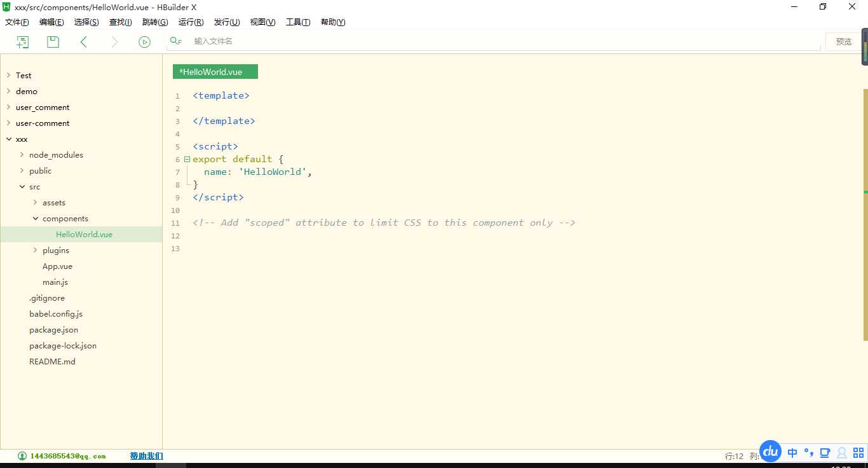Click the run play icon in toolbar
The height and width of the screenshot is (468, 868).
(x=145, y=42)
